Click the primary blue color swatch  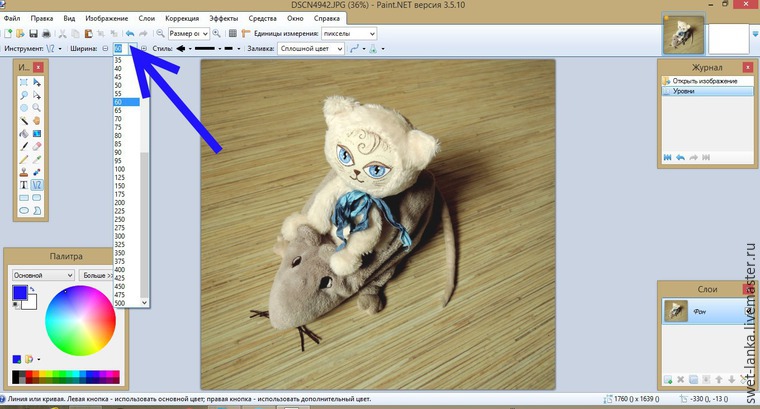[x=20, y=292]
